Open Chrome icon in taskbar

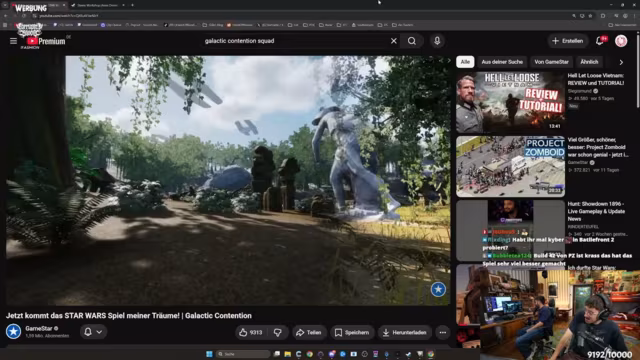pyautogui.click(x=310, y=354)
